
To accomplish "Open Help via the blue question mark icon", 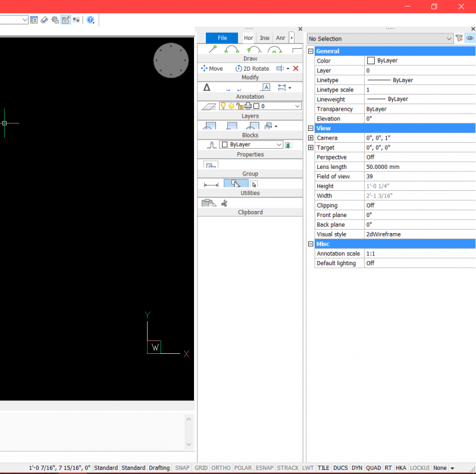I will [x=90, y=20].
